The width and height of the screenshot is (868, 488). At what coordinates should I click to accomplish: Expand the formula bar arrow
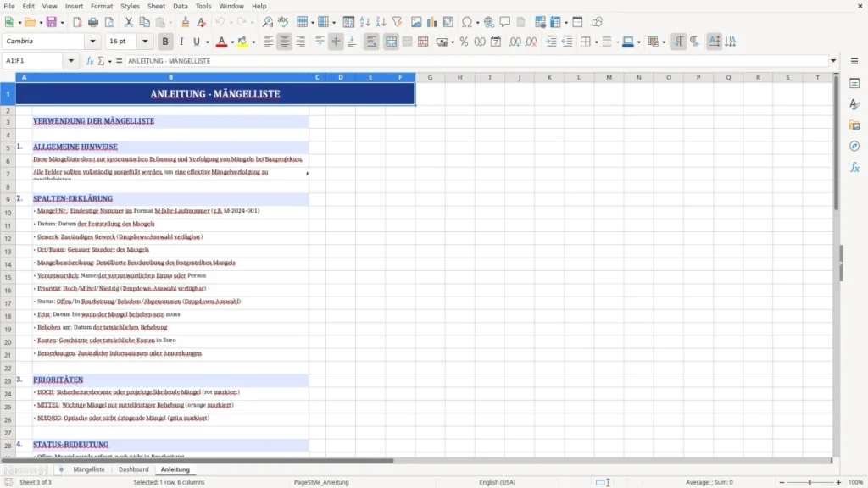pos(833,61)
